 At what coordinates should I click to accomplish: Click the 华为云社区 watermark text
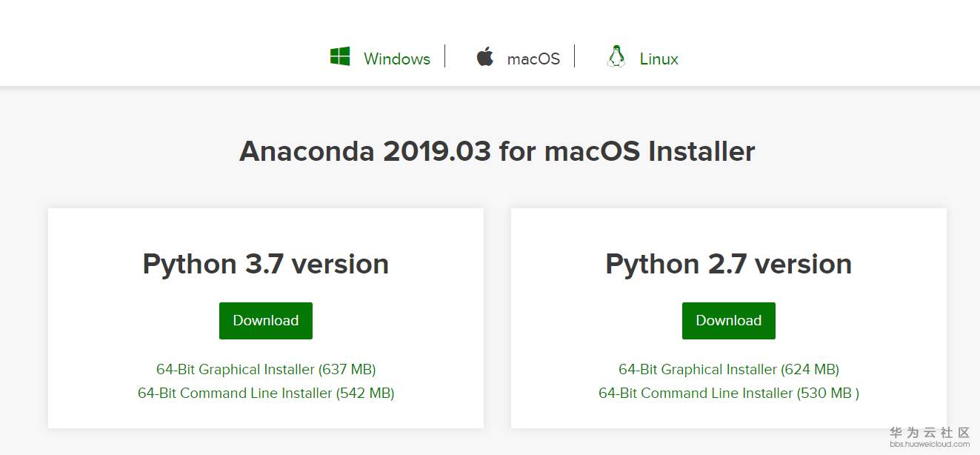pos(930,433)
